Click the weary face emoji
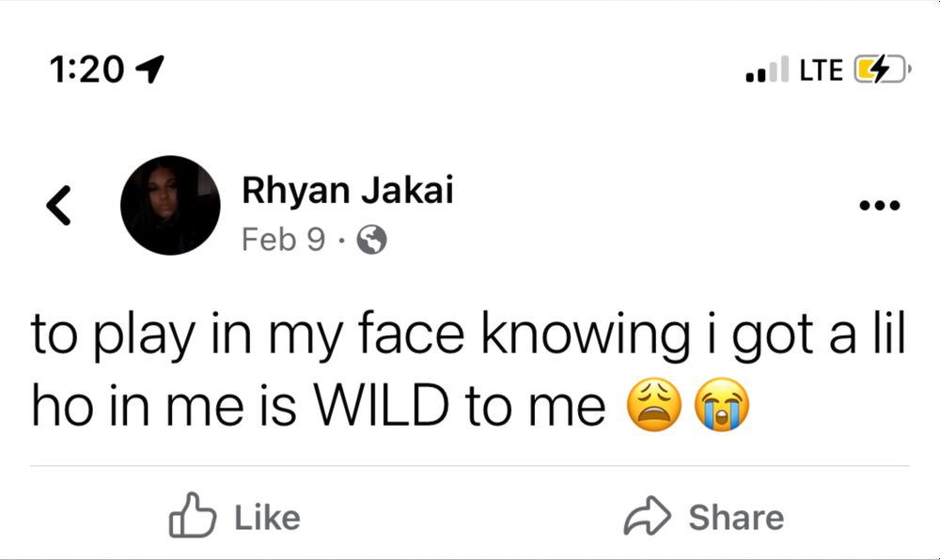The image size is (940, 560). pyautogui.click(x=654, y=405)
